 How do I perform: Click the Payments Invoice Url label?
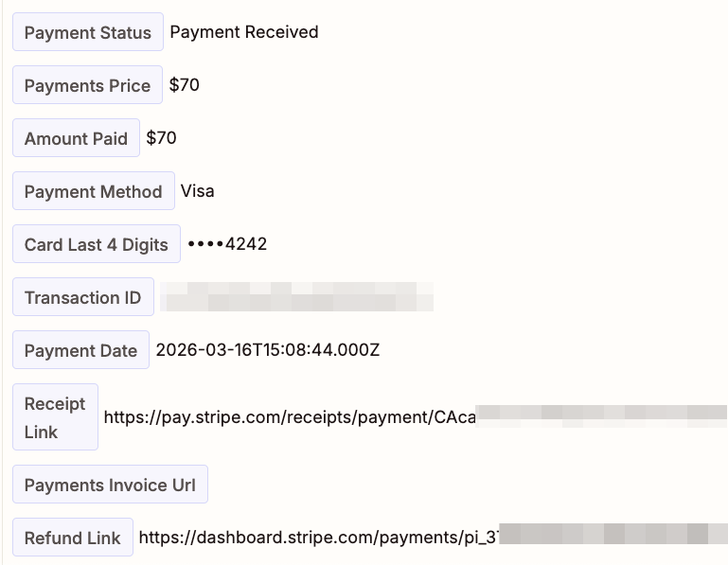(x=110, y=485)
